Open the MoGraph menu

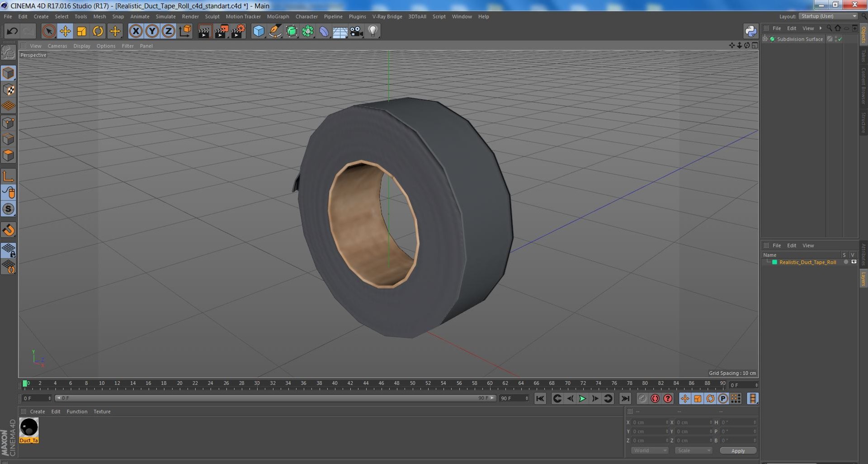point(278,16)
